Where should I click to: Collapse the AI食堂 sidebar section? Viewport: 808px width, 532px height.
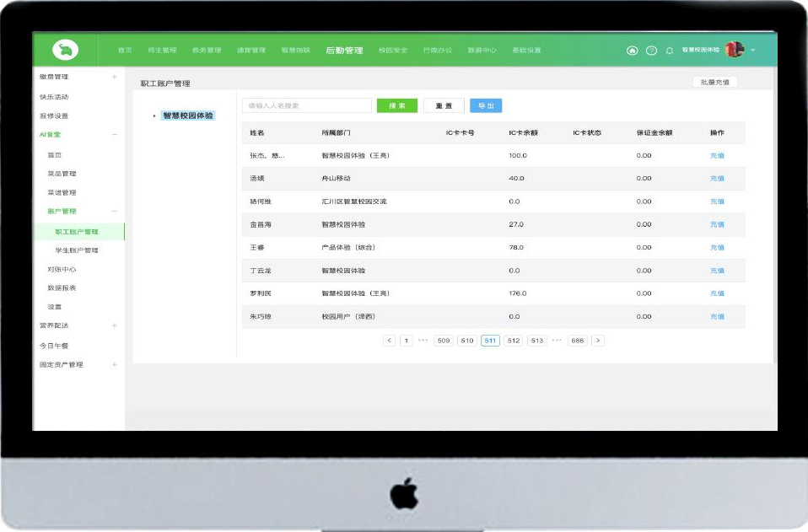point(115,134)
